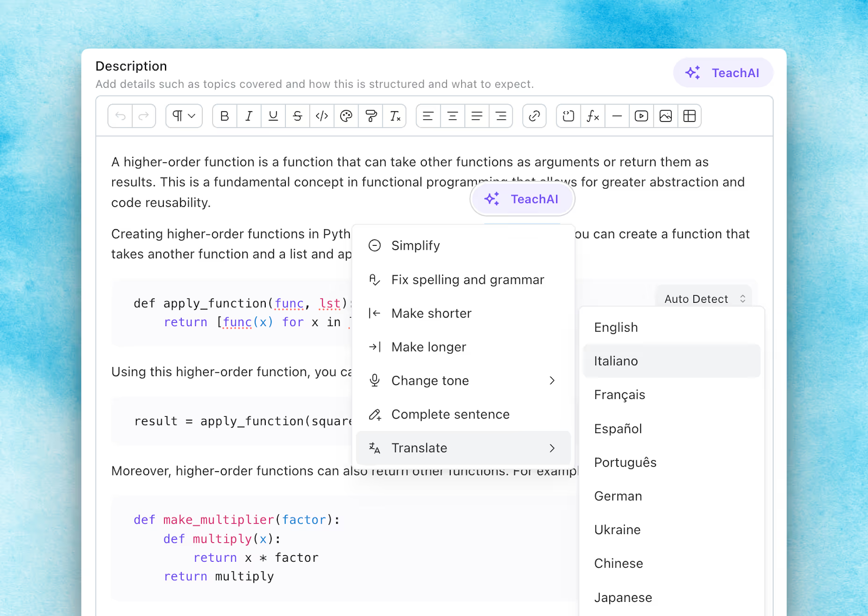The image size is (868, 616).
Task: Toggle strikethrough formatting
Action: [x=297, y=116]
